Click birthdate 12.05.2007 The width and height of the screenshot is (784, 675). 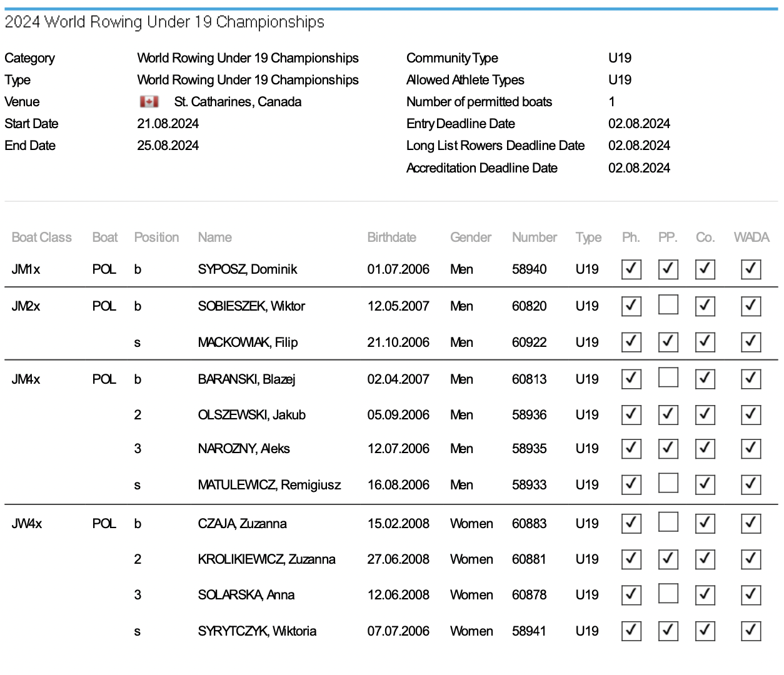(x=398, y=306)
